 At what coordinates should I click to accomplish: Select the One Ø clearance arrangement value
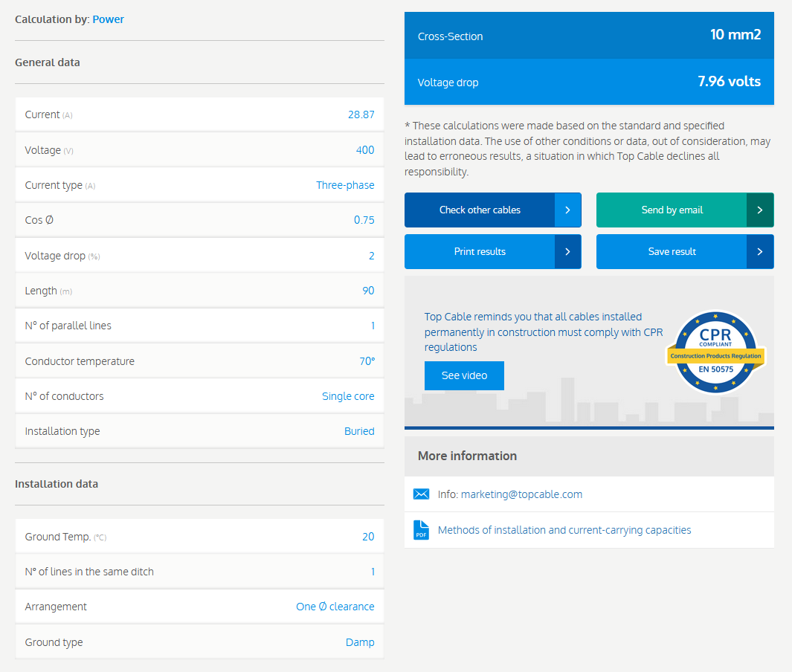pos(335,607)
